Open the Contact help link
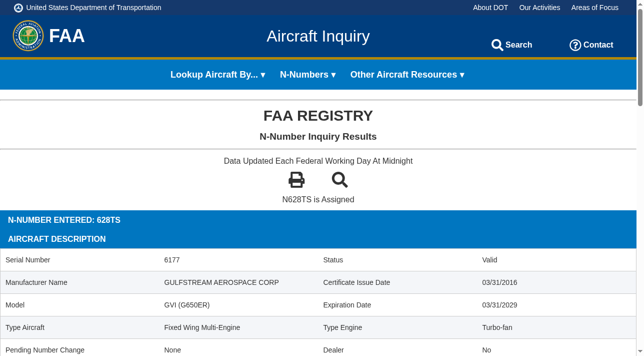Screen dimensions: 644x356 click(591, 45)
